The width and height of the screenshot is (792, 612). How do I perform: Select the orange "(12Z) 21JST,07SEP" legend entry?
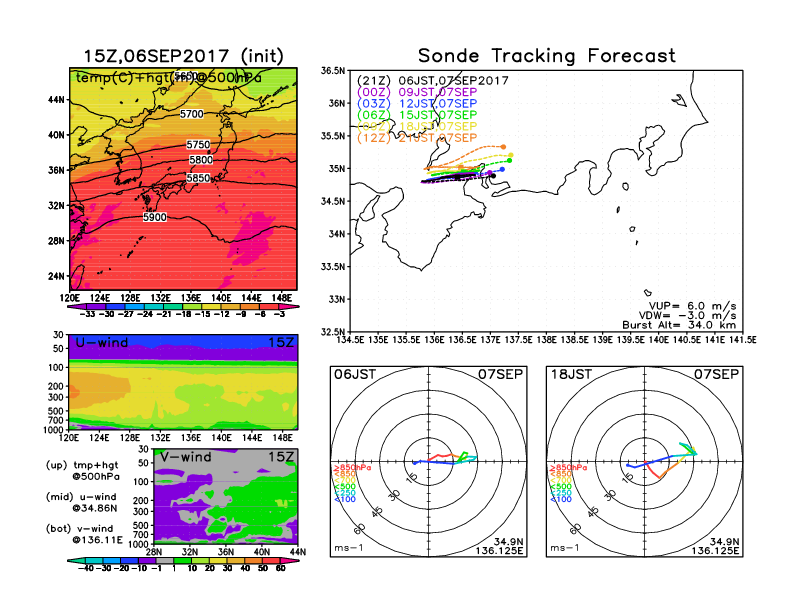click(x=417, y=138)
